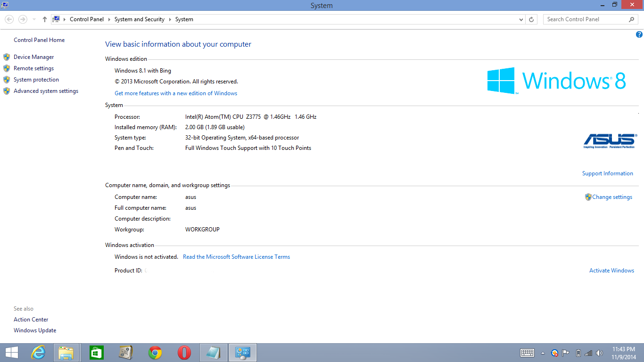Image resolution: width=644 pixels, height=362 pixels.
Task: Open Action Center flag in system tray
Action: 566,353
